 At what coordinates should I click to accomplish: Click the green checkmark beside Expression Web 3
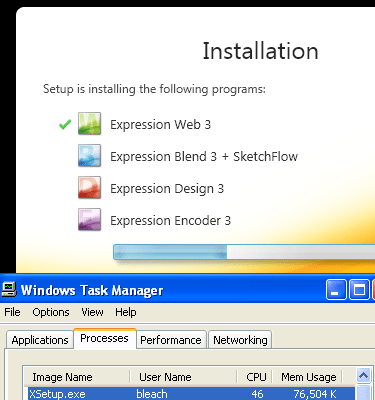click(x=65, y=124)
